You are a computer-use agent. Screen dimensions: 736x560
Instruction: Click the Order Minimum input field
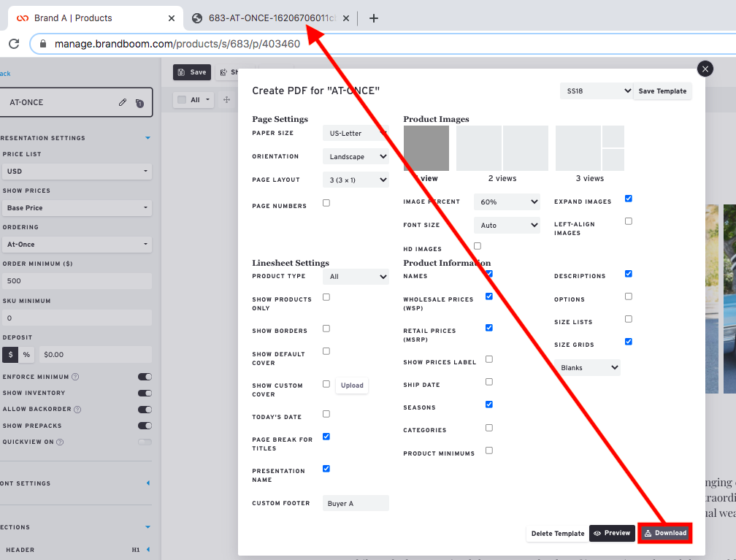77,280
